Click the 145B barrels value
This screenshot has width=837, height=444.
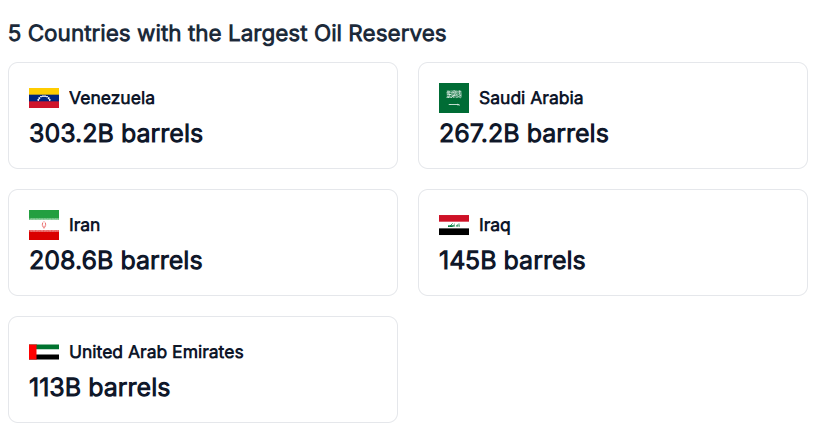click(512, 260)
